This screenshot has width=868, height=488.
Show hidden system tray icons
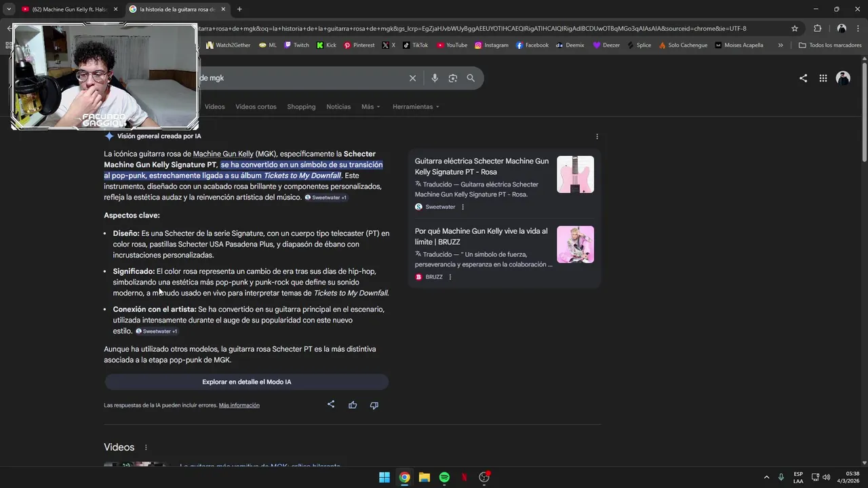766,477
